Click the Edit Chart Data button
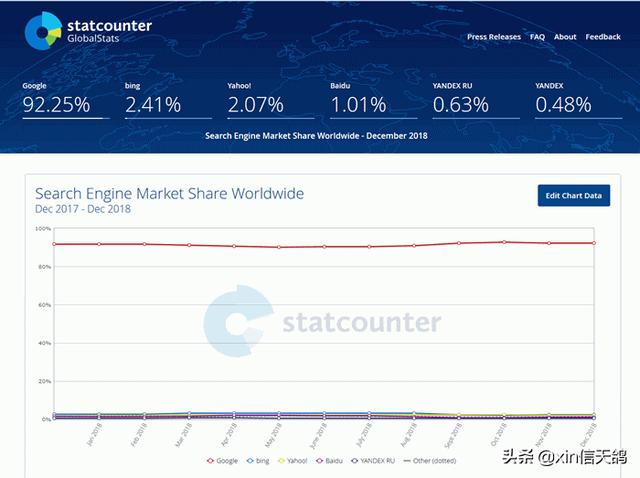Image resolution: width=640 pixels, height=478 pixels. pos(573,196)
